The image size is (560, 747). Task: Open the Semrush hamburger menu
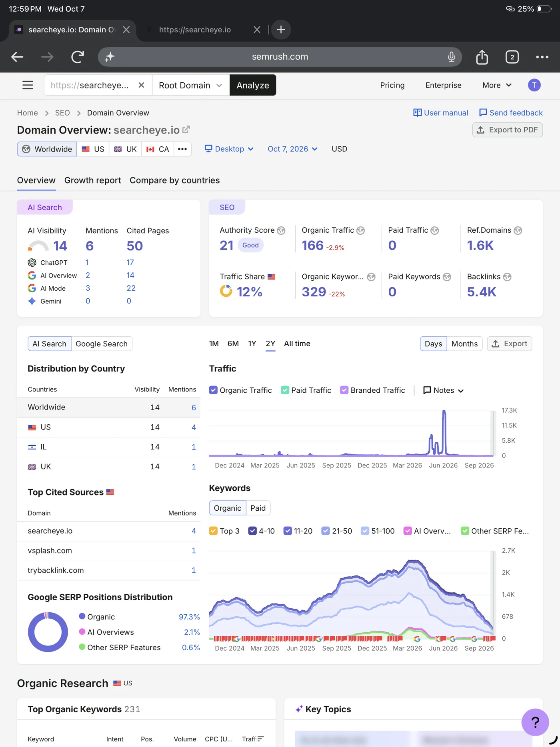[28, 85]
